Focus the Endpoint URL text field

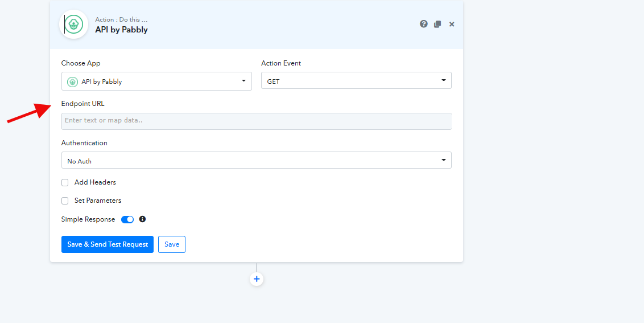pos(256,121)
